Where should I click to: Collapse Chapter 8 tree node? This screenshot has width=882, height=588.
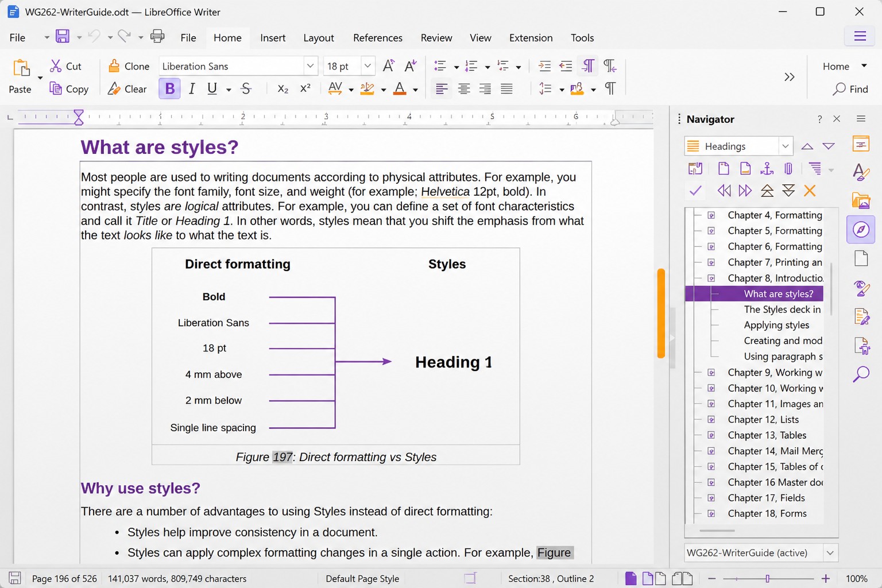[711, 278]
